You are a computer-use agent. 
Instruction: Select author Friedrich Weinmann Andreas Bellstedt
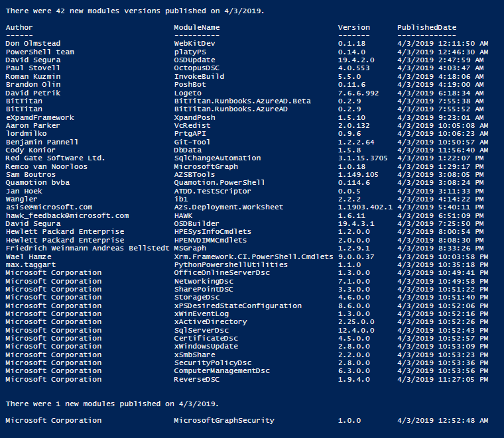[x=88, y=248]
